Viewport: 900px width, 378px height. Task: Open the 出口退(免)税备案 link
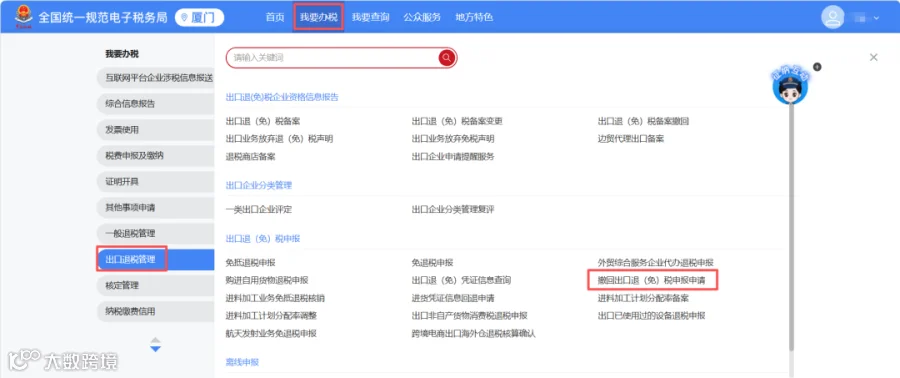[x=263, y=122]
